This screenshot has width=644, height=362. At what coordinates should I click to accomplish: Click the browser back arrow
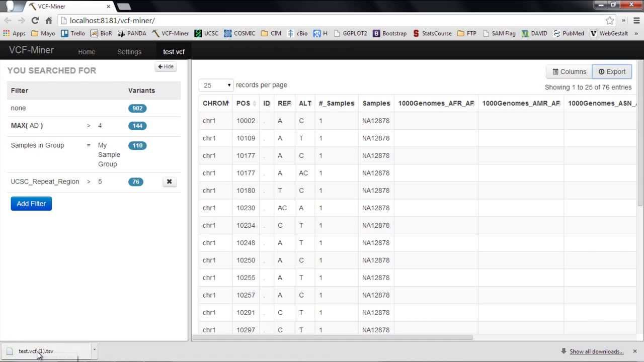click(8, 21)
